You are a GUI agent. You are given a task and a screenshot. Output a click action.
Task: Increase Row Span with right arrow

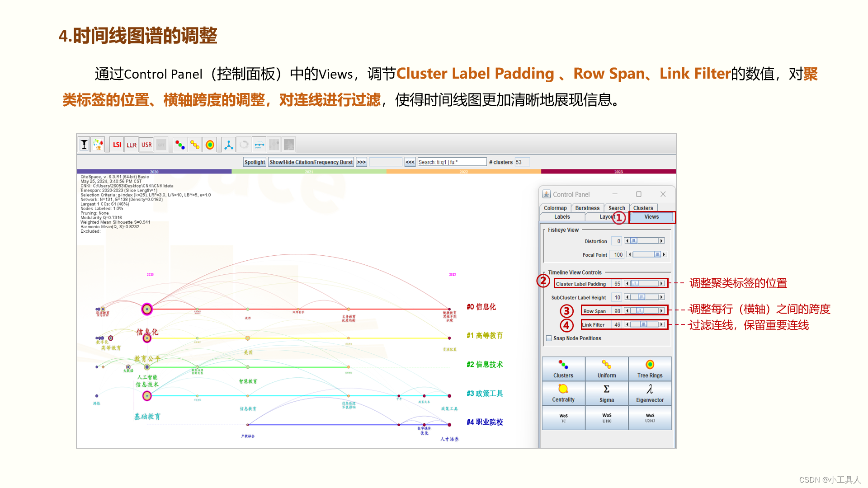[661, 311]
